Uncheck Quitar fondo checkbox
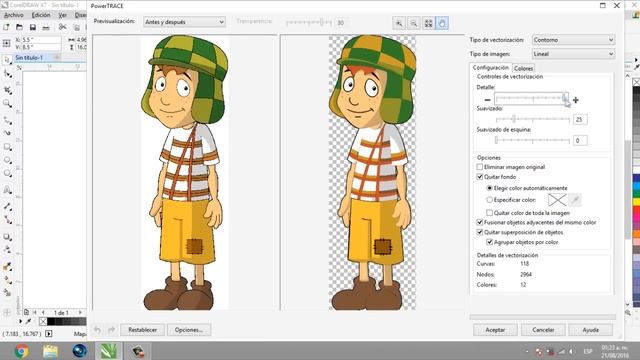Screen dimensions: 640x360 pyautogui.click(x=480, y=177)
